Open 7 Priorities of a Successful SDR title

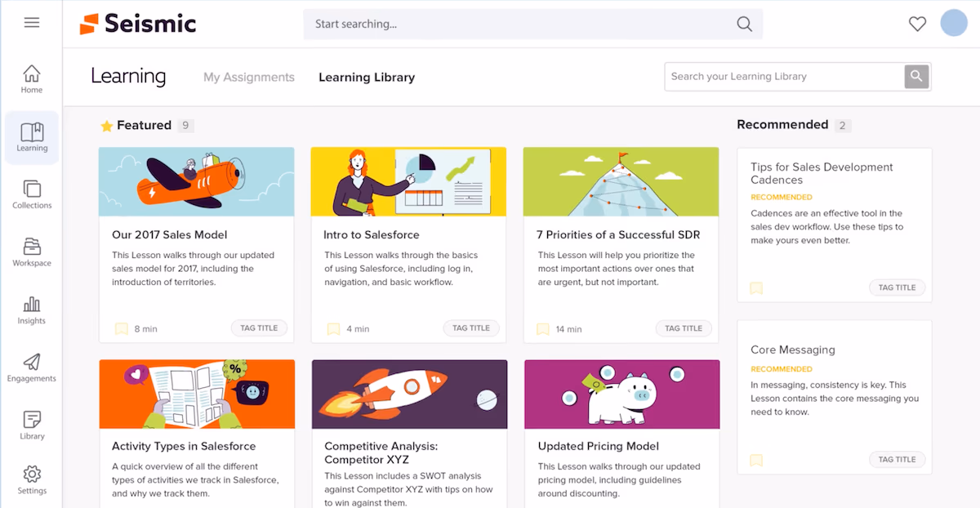[618, 235]
